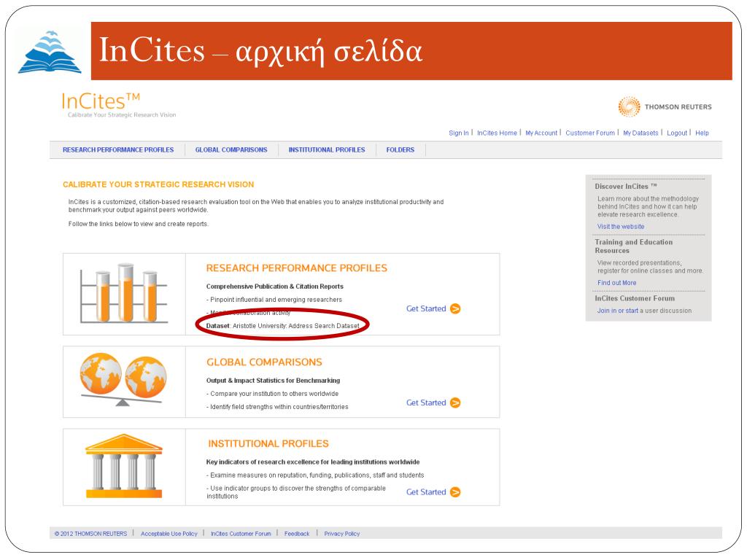Open Feedback footer link
Screen dimensions: 747x560
pos(297,534)
